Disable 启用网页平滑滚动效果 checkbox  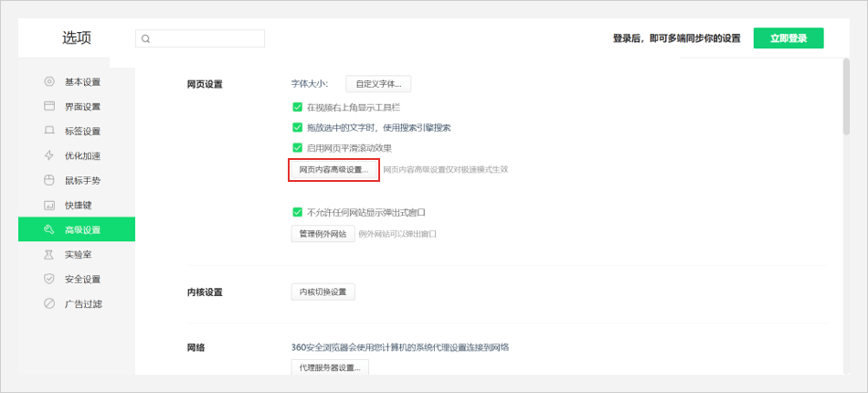click(x=297, y=147)
